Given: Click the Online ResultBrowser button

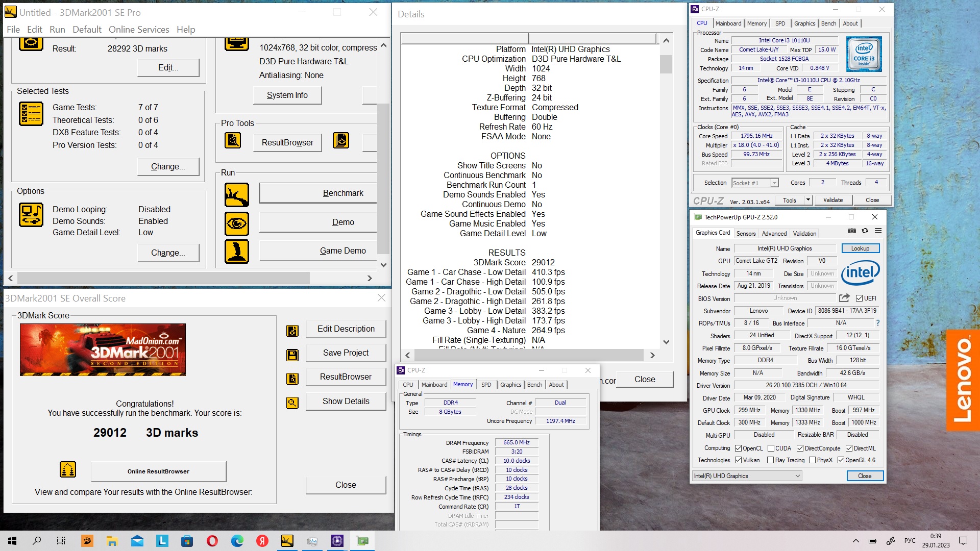Looking at the screenshot, I should pyautogui.click(x=158, y=471).
